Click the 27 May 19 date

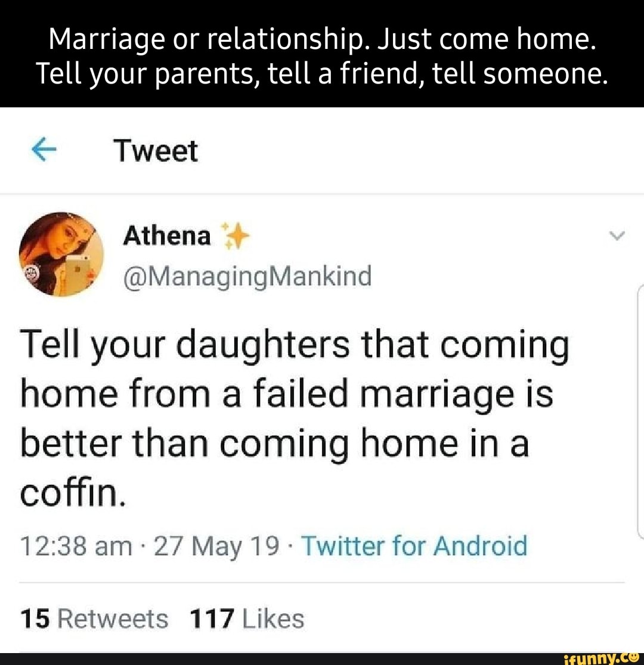[216, 546]
